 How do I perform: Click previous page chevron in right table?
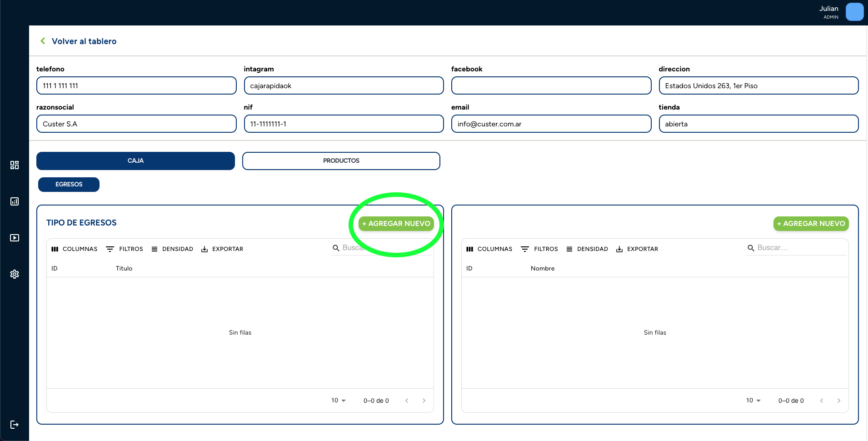[822, 400]
